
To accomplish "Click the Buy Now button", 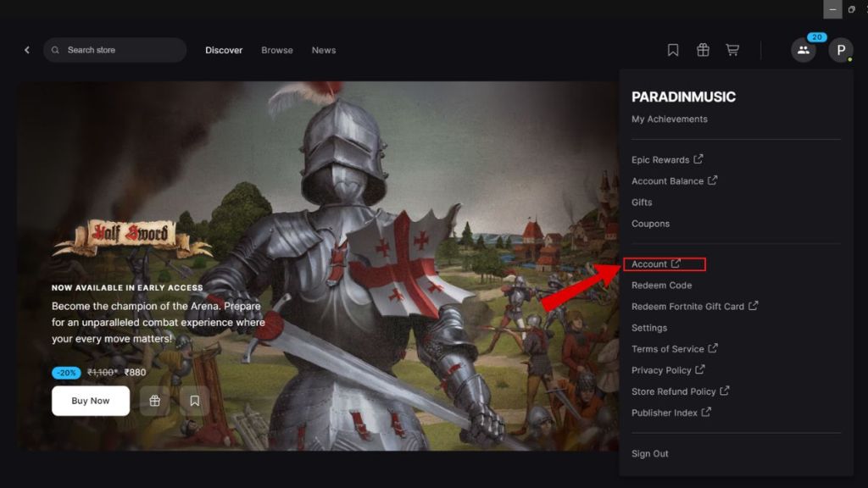I will (x=90, y=400).
